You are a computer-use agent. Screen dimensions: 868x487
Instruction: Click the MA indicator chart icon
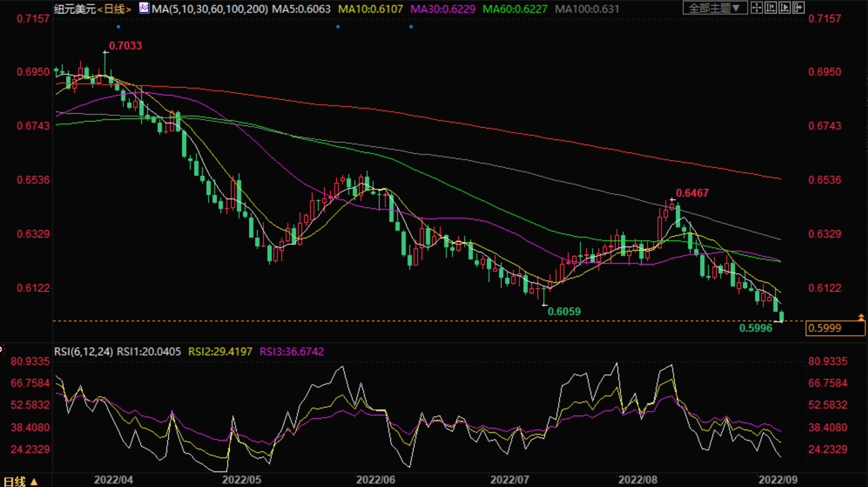pos(143,8)
